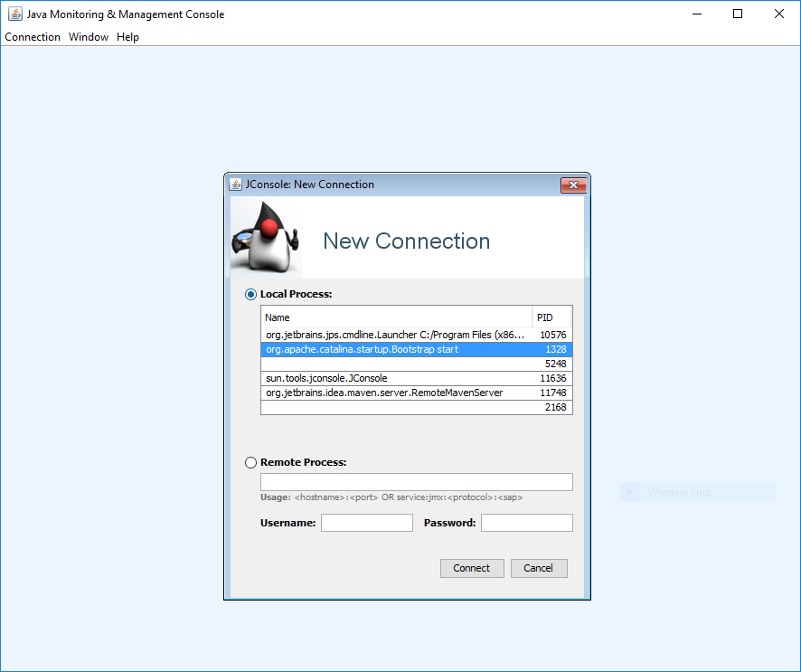Select the Local Process radio button
The image size is (801, 672).
pos(251,294)
